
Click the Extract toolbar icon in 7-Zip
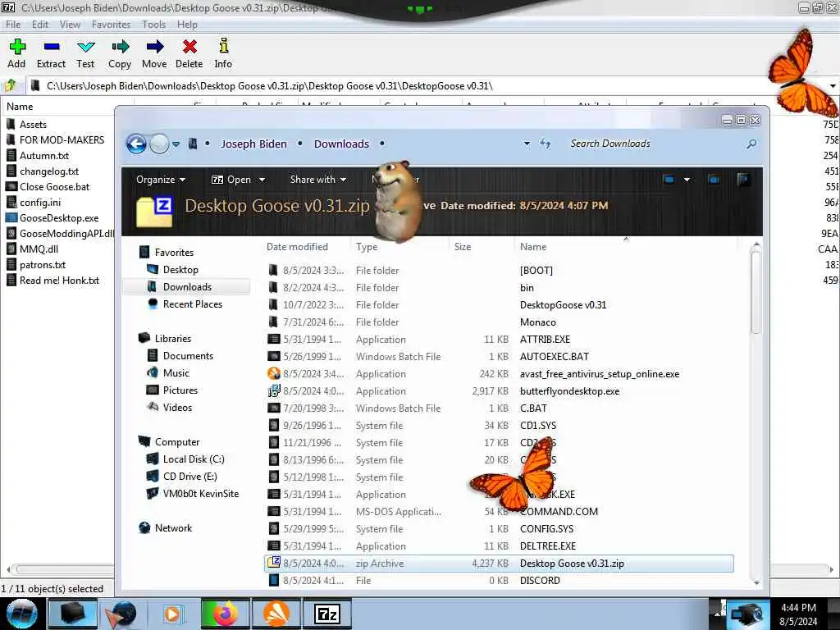[52, 47]
